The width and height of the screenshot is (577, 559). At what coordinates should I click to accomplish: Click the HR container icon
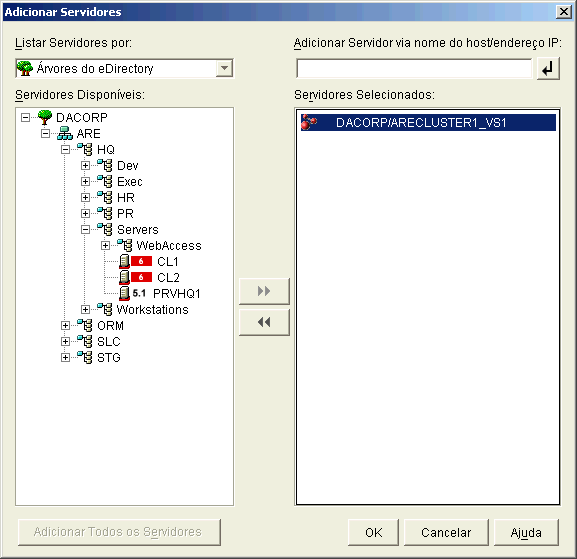pyautogui.click(x=105, y=198)
